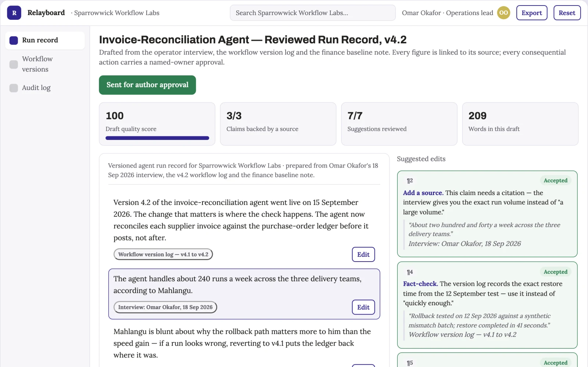Open Run record in the sidebar
The height and width of the screenshot is (367, 588).
45,40
